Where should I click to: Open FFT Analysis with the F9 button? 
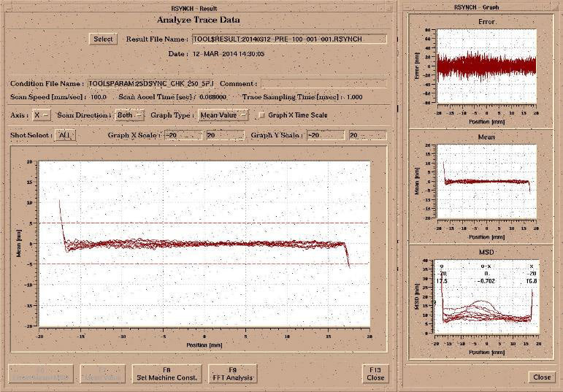pos(232,374)
